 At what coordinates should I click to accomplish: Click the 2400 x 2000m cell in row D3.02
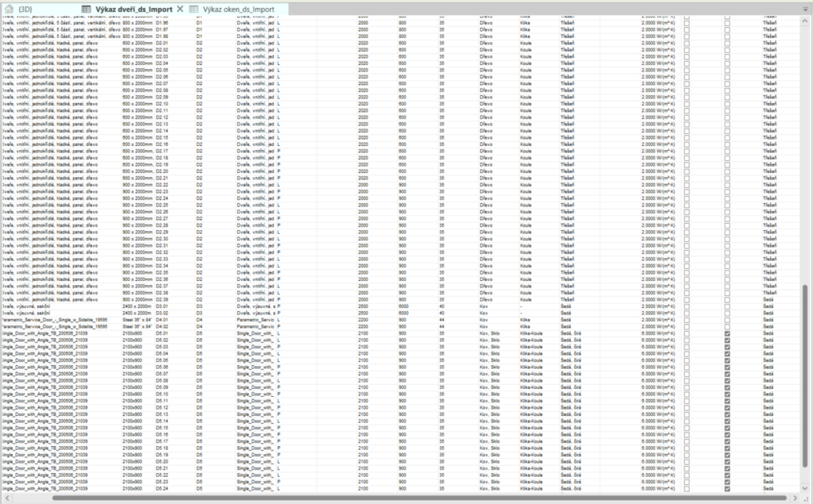[136, 314]
